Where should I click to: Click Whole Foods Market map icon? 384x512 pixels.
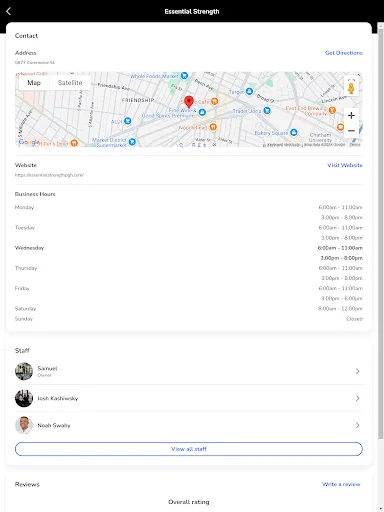[184, 76]
